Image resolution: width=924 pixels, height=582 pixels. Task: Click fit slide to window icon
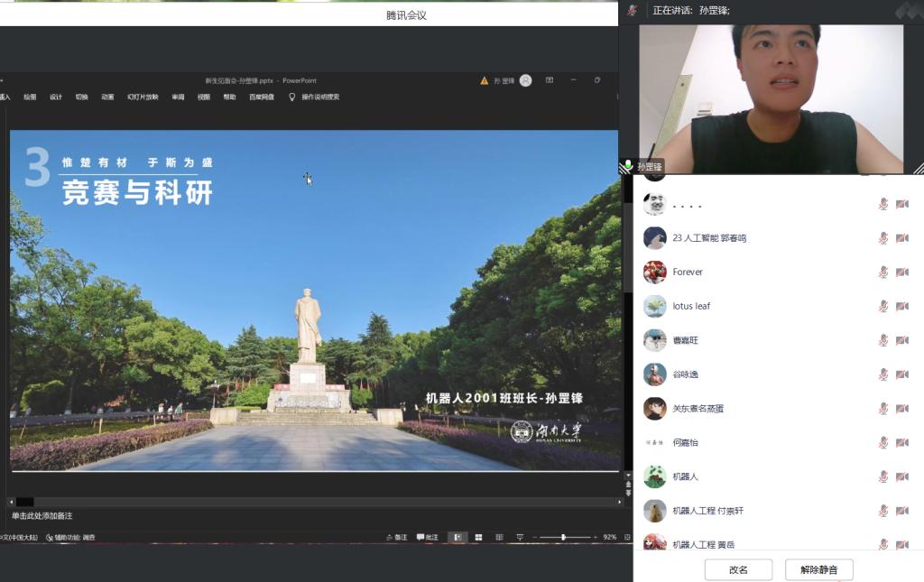click(x=626, y=537)
